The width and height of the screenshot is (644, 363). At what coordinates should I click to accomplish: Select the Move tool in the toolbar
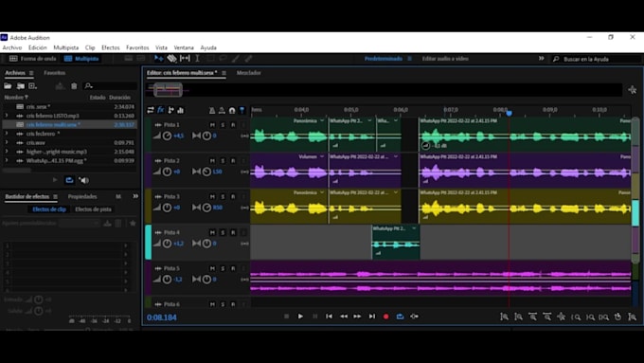pos(158,59)
